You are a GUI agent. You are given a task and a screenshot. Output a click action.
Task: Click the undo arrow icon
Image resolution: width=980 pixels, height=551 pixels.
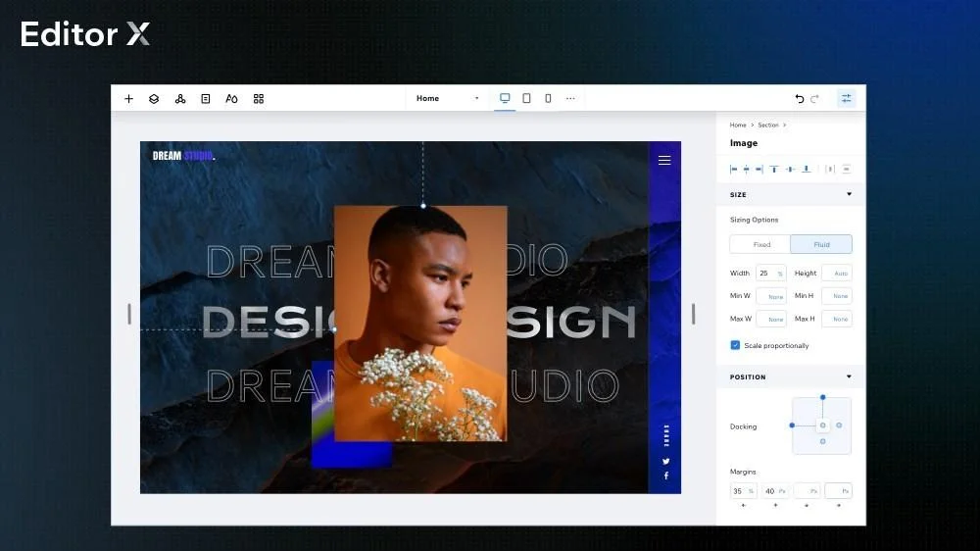tap(800, 99)
